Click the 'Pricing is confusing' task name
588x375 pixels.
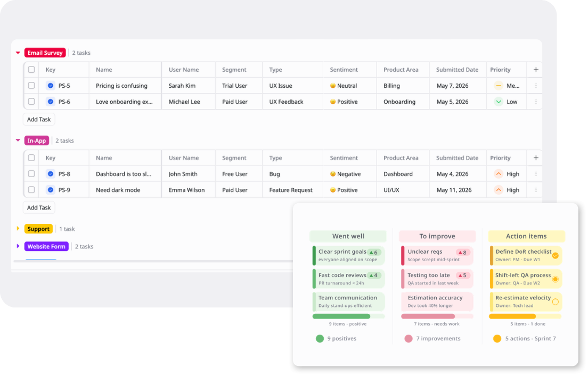[x=121, y=86]
